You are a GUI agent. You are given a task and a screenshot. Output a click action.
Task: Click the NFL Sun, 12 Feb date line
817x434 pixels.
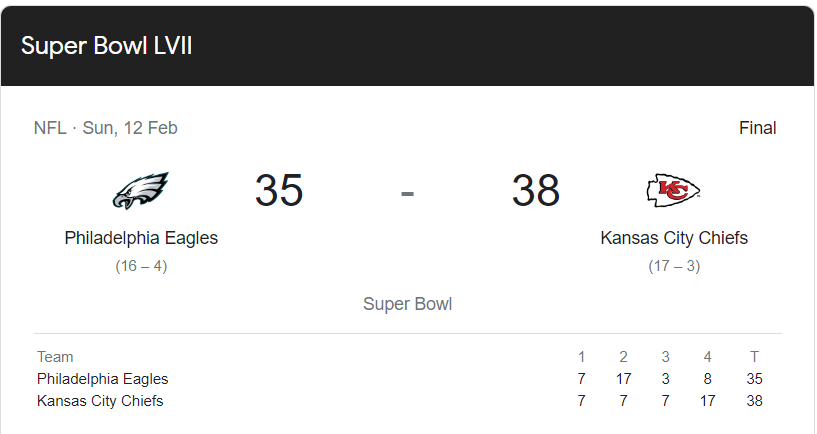tap(106, 128)
